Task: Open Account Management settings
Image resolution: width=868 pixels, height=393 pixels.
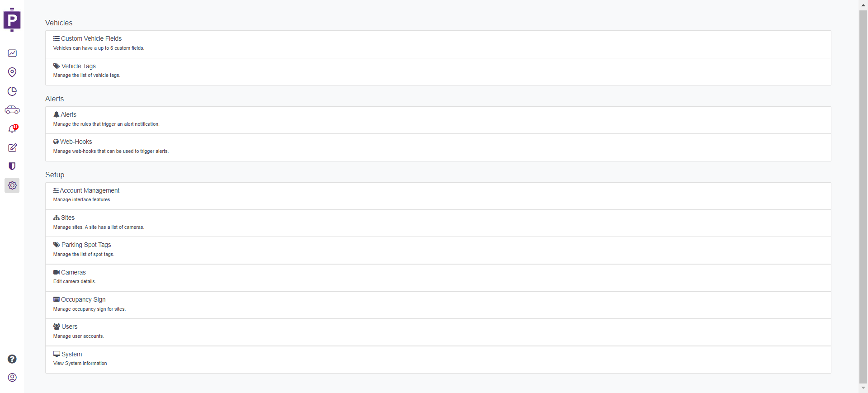Action: (x=90, y=191)
